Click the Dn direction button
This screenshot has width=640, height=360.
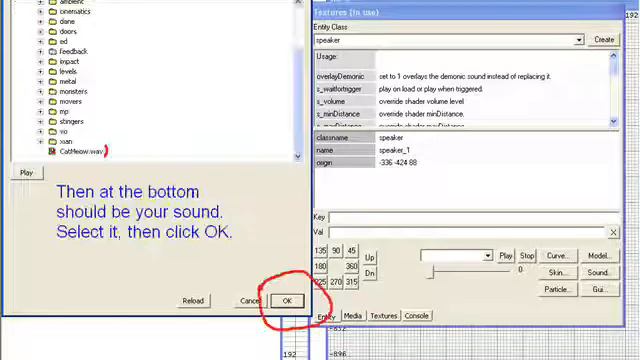pyautogui.click(x=369, y=273)
